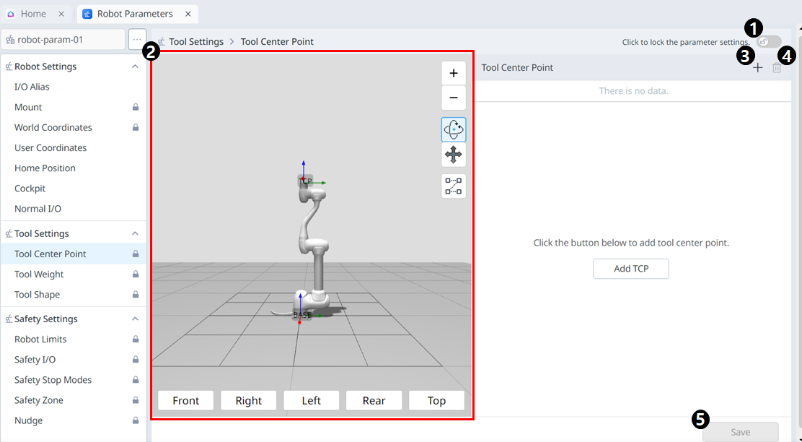Close the Home tab
The width and height of the screenshot is (802, 442).
pyautogui.click(x=61, y=14)
